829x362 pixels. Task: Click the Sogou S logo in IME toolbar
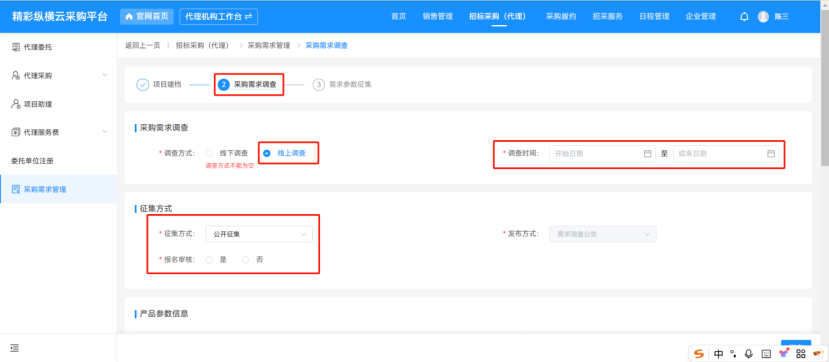tap(699, 354)
